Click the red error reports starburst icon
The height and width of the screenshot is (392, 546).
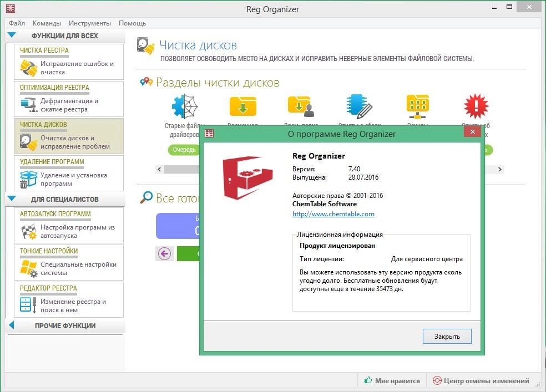(x=476, y=106)
